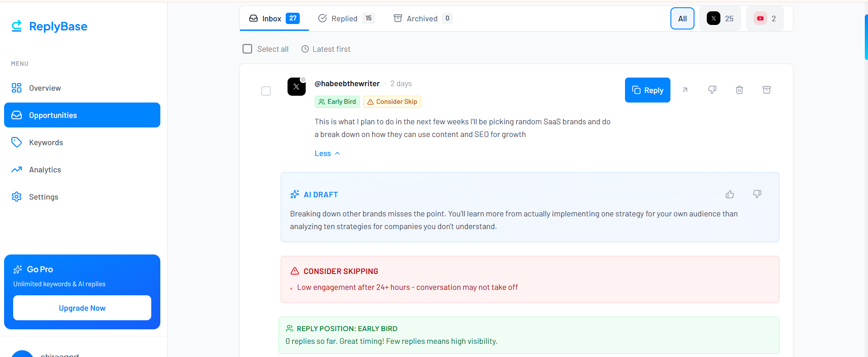Click the '2 days' timestamp
This screenshot has height=357, width=868.
pyautogui.click(x=401, y=83)
